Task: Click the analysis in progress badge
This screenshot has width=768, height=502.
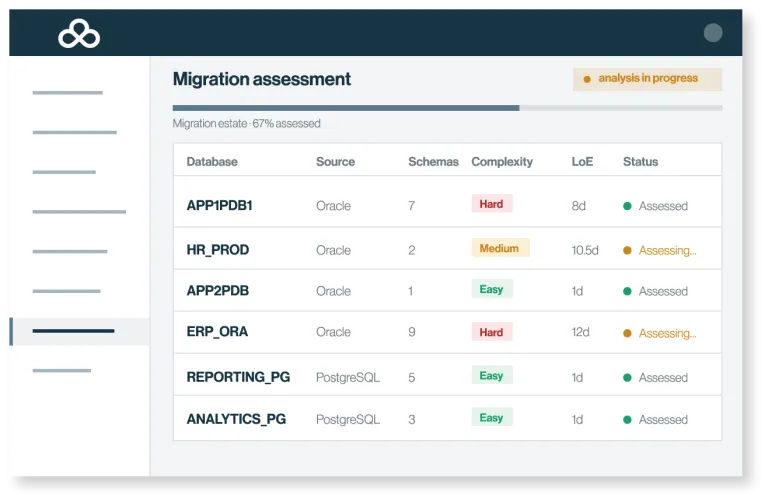Action: tap(647, 79)
